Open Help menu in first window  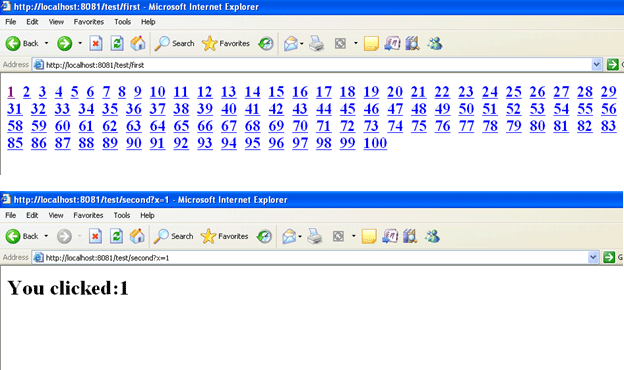[148, 22]
